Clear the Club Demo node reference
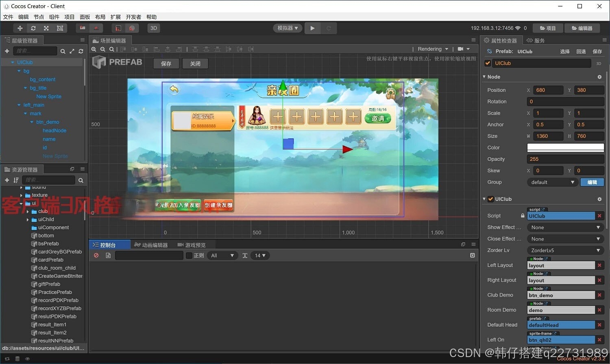The width and height of the screenshot is (610, 364). pyautogui.click(x=599, y=295)
